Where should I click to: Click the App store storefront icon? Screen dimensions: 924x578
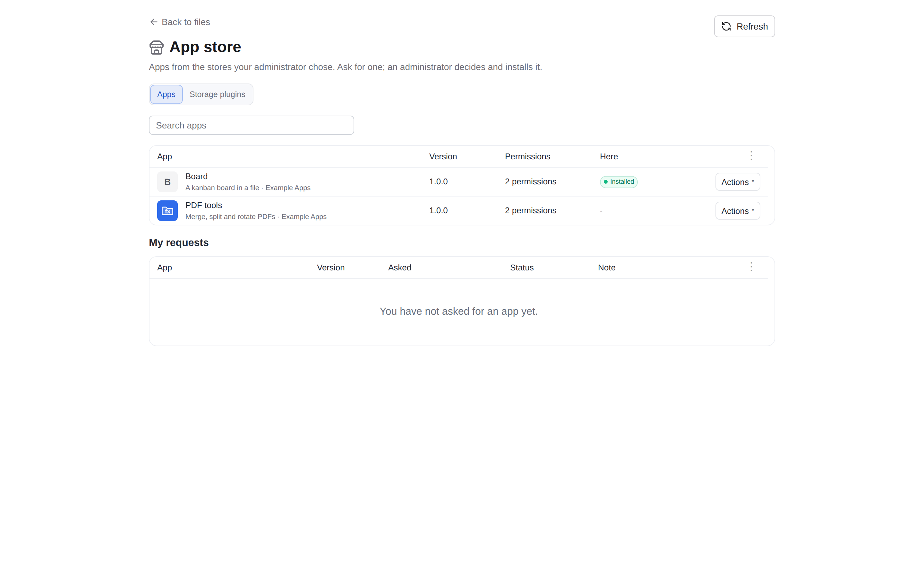[x=156, y=48]
